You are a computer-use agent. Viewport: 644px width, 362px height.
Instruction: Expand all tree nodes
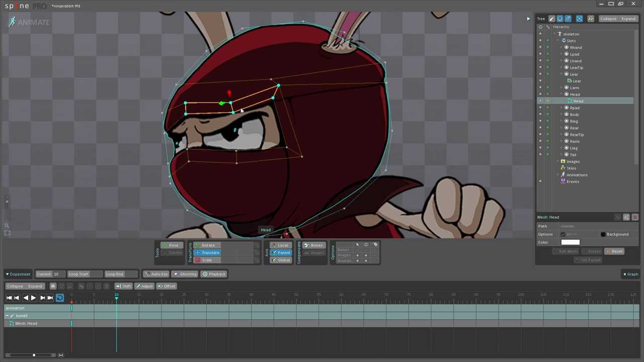[x=628, y=19]
